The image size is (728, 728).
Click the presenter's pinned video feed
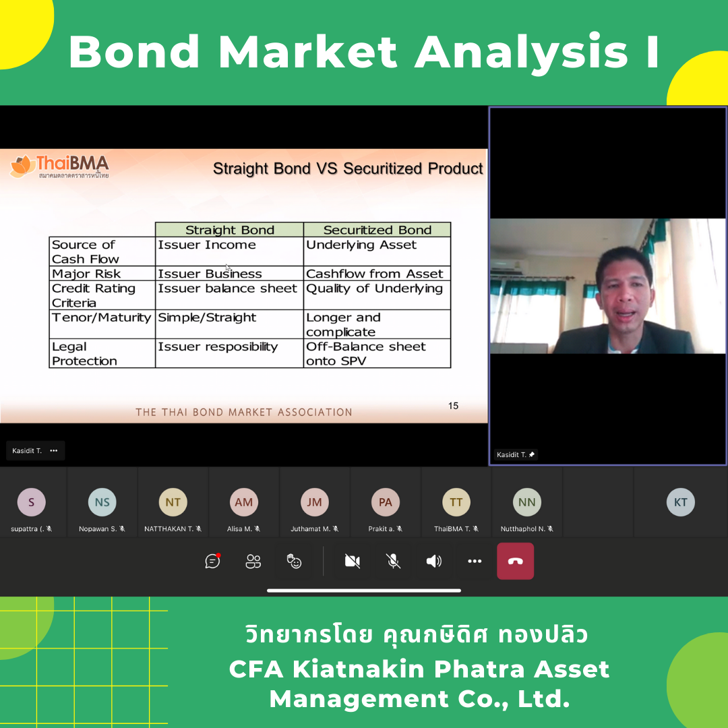(x=607, y=286)
